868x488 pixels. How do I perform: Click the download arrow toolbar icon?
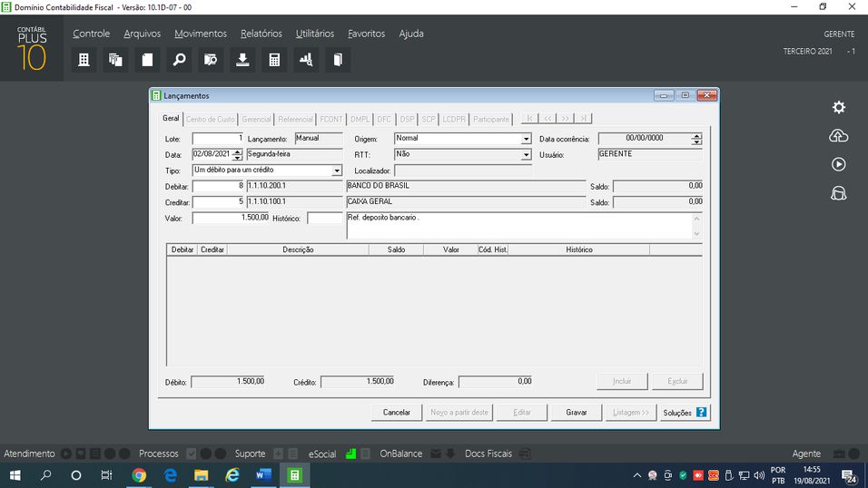point(242,60)
